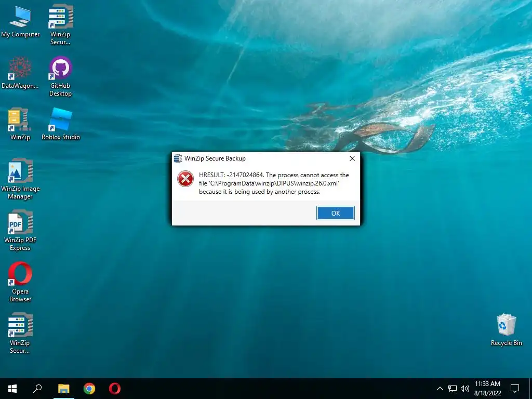Viewport: 532px width, 399px height.
Task: Click OK in the WinZip Secure Backup dialog
Action: 335,213
